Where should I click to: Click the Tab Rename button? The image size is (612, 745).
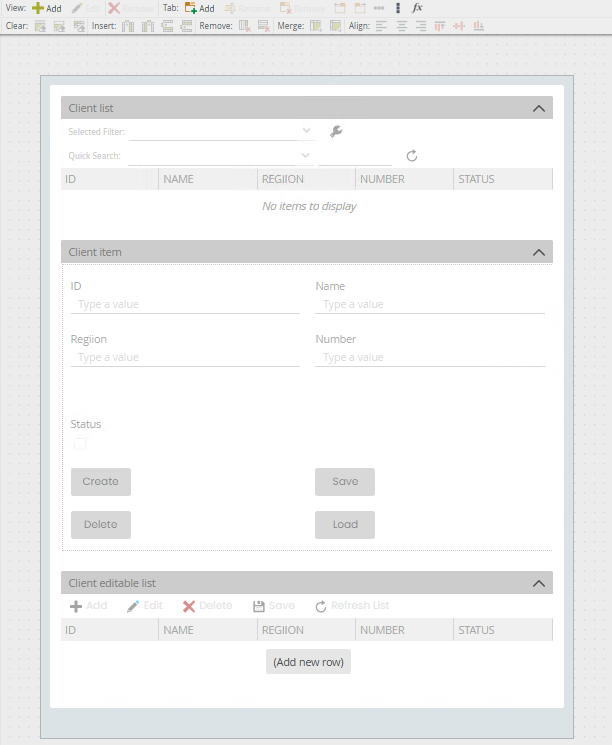tap(247, 8)
